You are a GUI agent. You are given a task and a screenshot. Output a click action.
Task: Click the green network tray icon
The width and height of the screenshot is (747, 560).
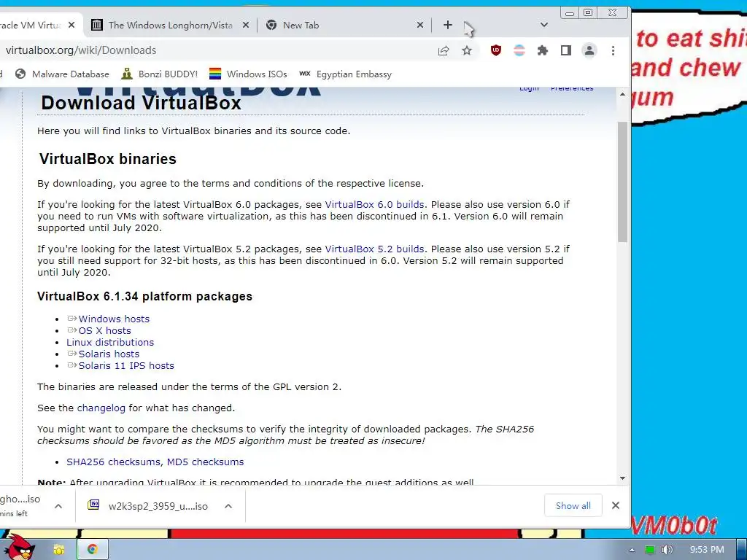[x=650, y=550]
